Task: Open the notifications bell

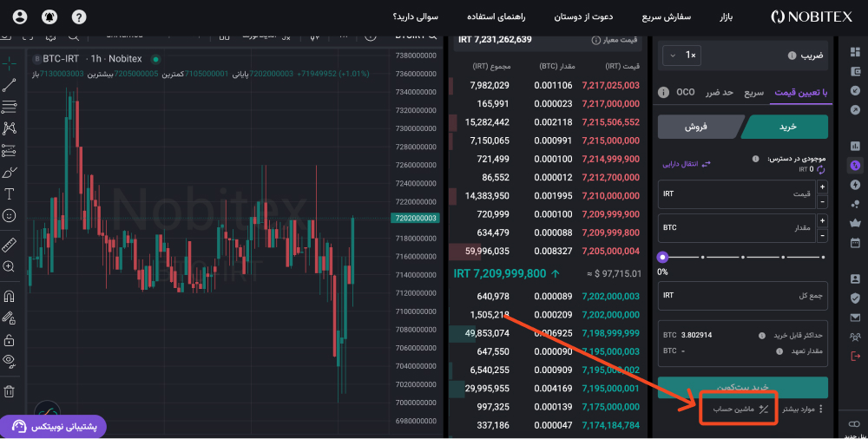Action: click(x=49, y=17)
